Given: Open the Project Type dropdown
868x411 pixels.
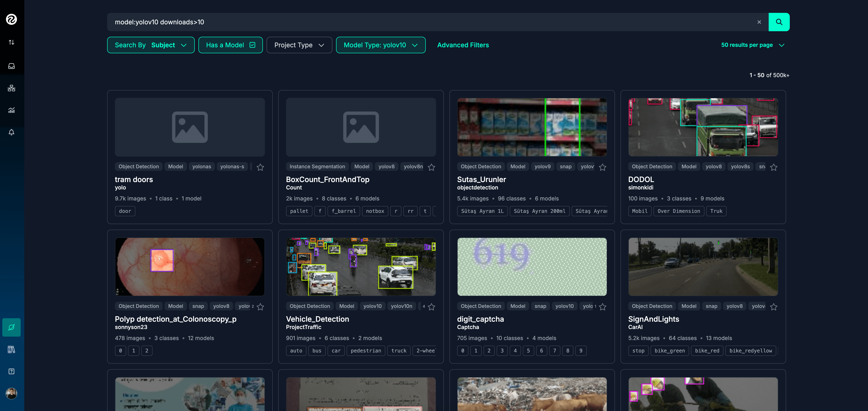Looking at the screenshot, I should (x=299, y=45).
